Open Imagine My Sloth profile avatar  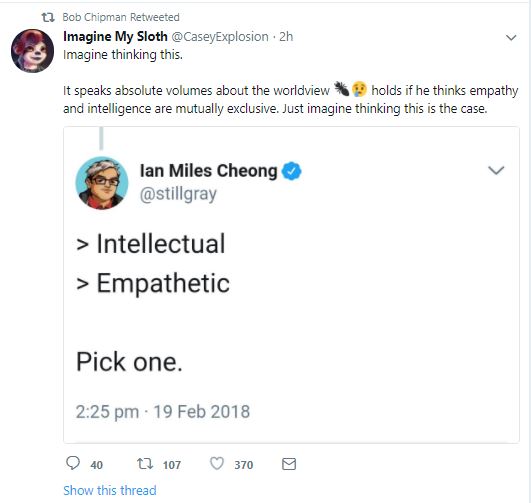tap(32, 51)
